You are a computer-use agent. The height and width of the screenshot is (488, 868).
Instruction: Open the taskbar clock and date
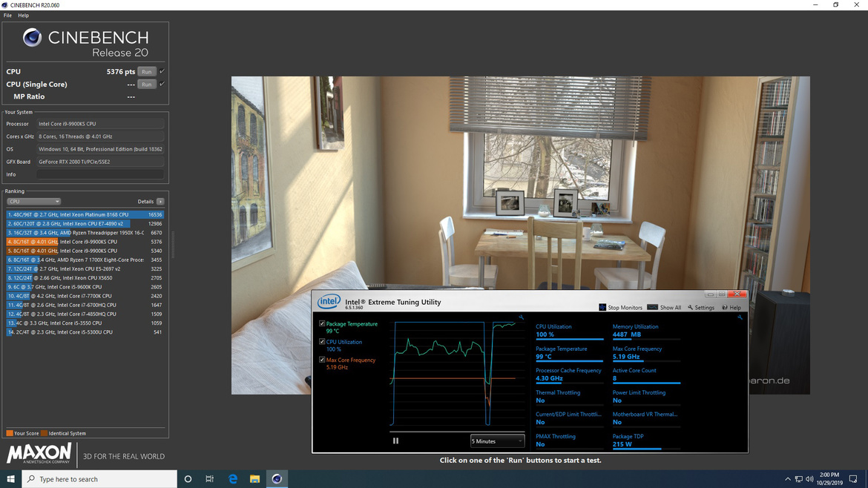point(829,479)
